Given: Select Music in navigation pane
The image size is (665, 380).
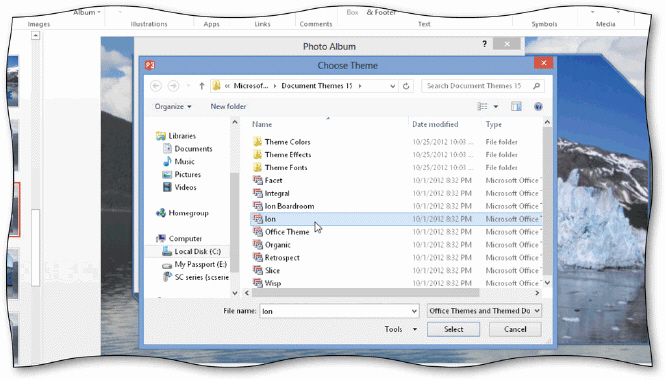Looking at the screenshot, I should click(x=184, y=161).
